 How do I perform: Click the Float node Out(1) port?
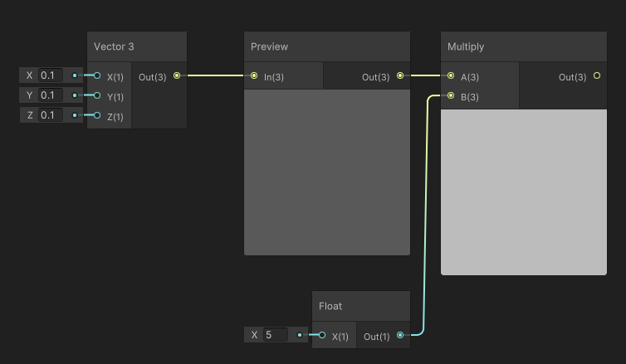(x=400, y=335)
